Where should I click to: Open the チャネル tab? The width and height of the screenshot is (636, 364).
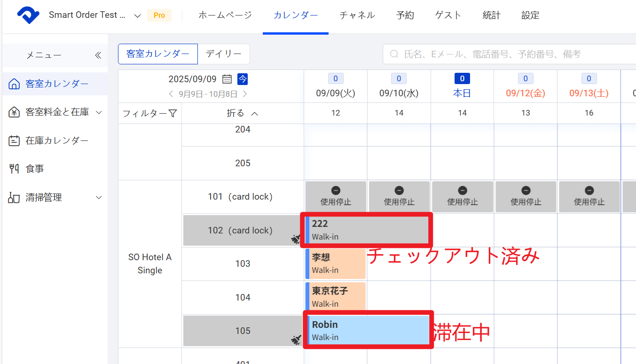click(x=357, y=15)
